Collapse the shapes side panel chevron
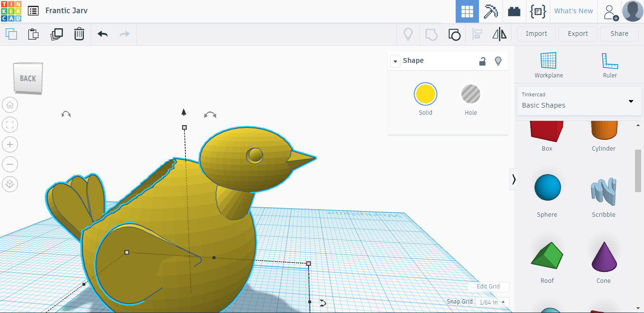 (514, 179)
